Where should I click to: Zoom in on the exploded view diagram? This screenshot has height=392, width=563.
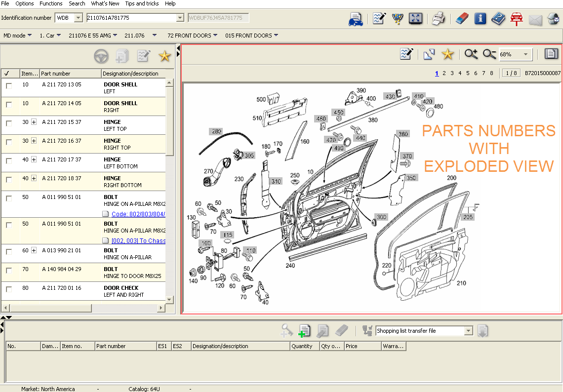[x=471, y=54]
